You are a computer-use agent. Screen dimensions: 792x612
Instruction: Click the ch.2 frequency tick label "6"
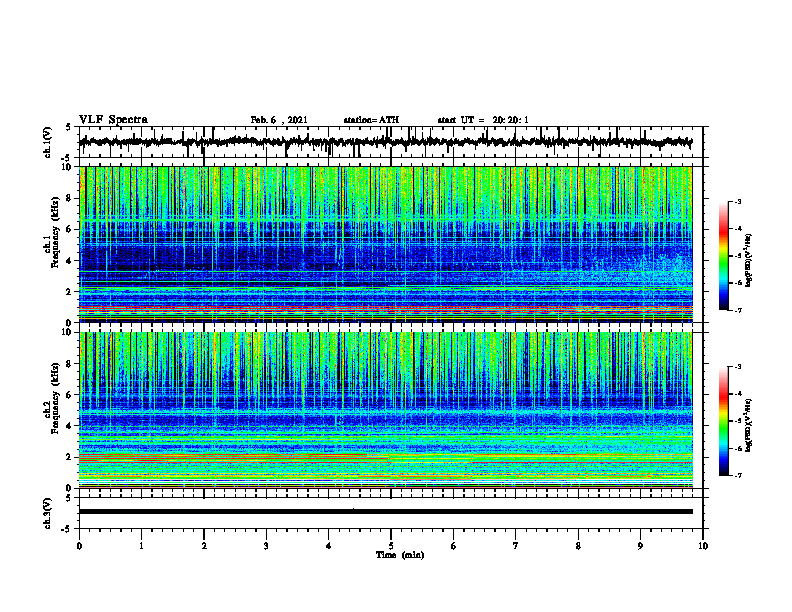(70, 395)
